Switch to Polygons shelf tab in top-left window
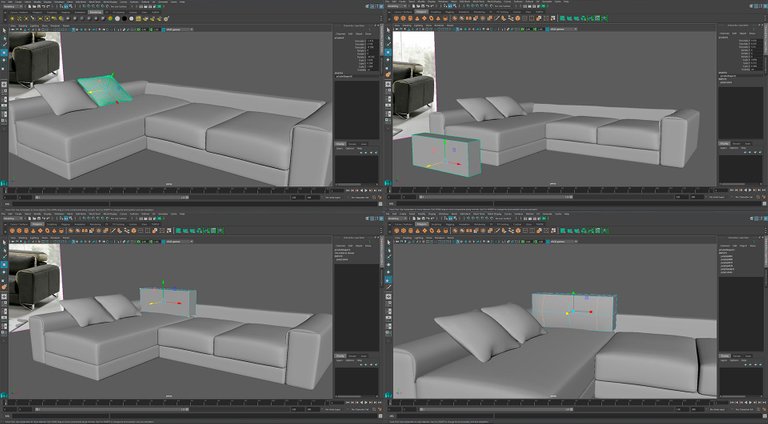Screen dimensions: 768x424 37,12
